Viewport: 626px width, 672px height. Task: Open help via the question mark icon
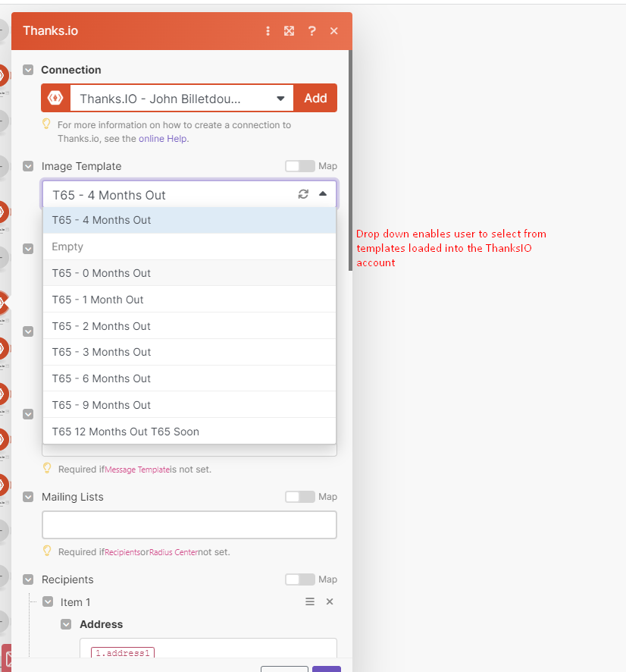pyautogui.click(x=311, y=31)
